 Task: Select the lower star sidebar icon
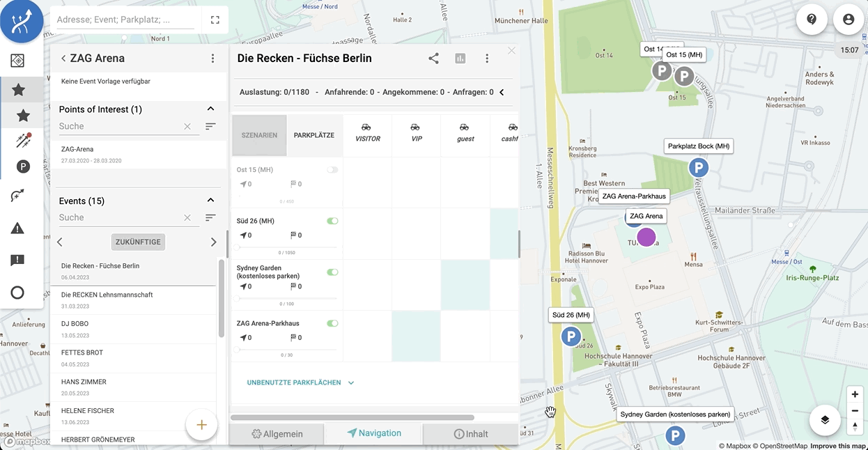click(23, 115)
